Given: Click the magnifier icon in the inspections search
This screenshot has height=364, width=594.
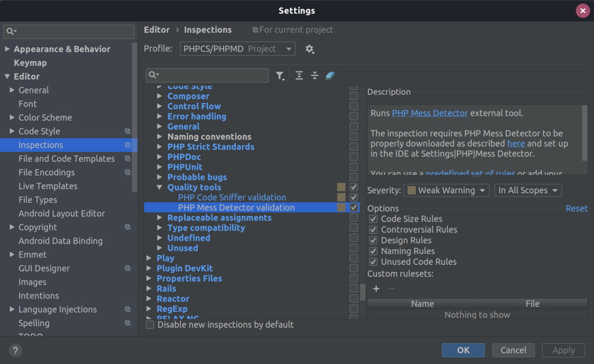Looking at the screenshot, I should [153, 75].
